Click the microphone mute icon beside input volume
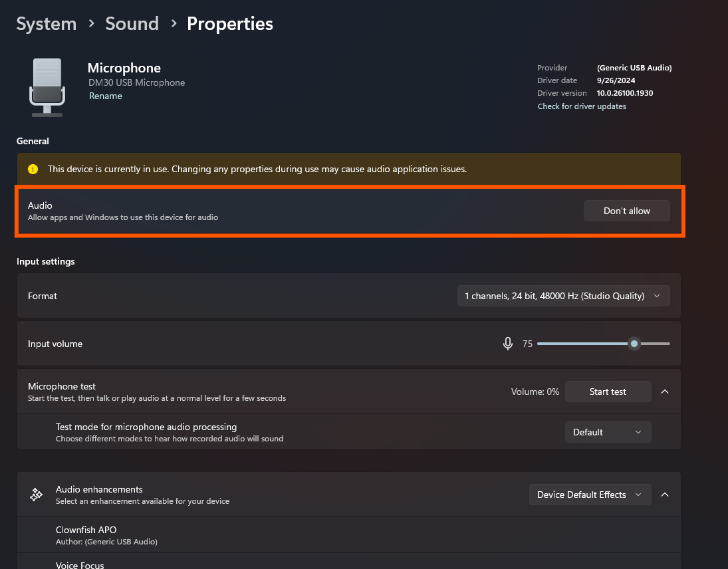Image resolution: width=728 pixels, height=569 pixels. click(x=508, y=344)
